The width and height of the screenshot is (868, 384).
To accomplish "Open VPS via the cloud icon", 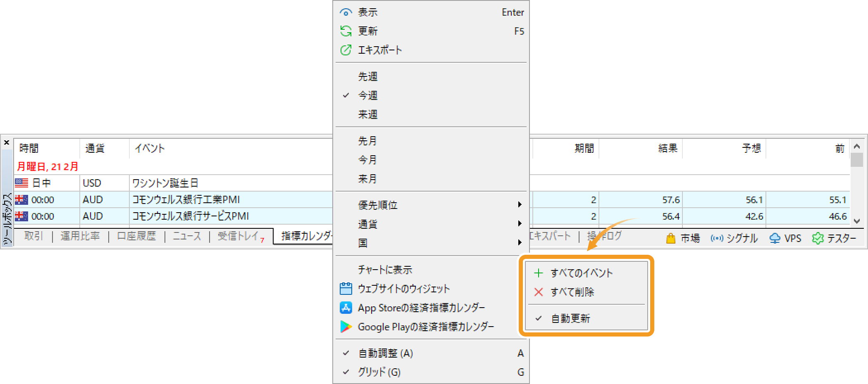I will point(775,238).
